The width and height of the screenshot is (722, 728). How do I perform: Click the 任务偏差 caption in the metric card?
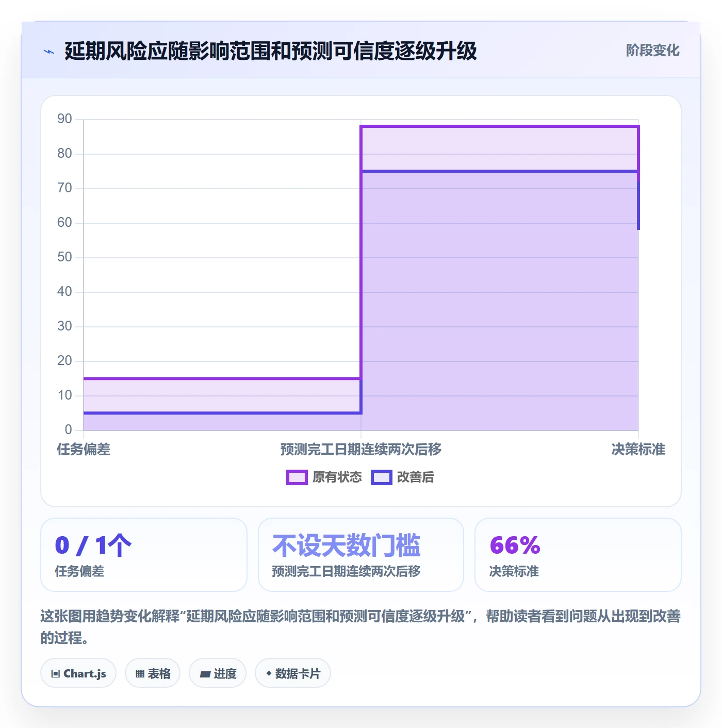(79, 571)
